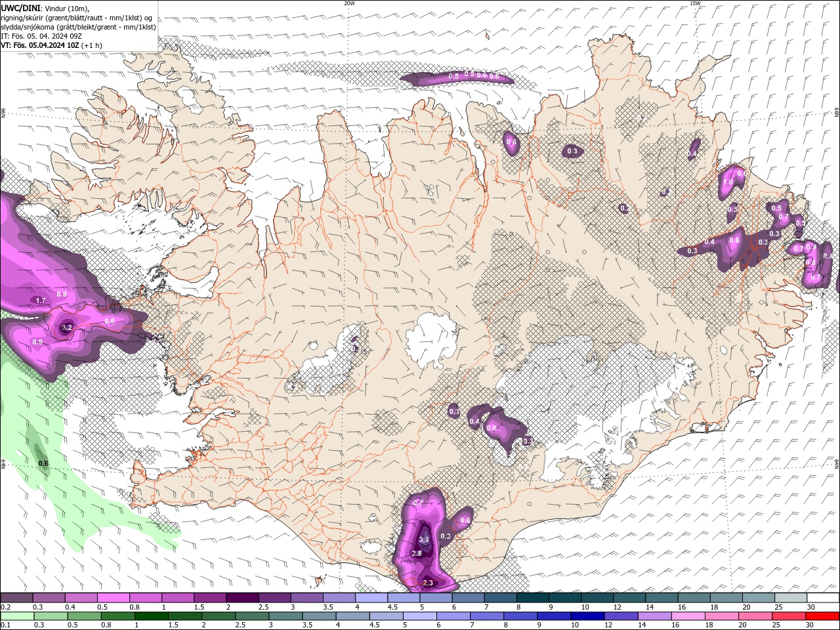Select the 1.5 purple swatch in the upper legend row
The height and width of the screenshot is (630, 840).
[210, 597]
